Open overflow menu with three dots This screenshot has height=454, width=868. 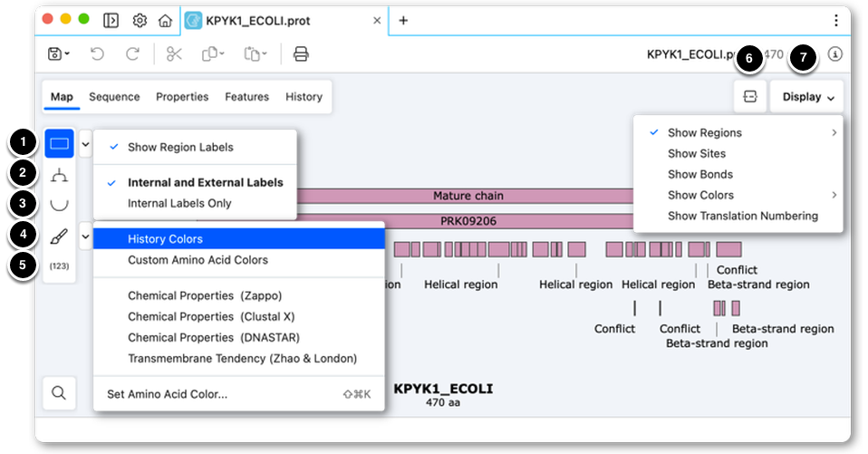click(836, 21)
